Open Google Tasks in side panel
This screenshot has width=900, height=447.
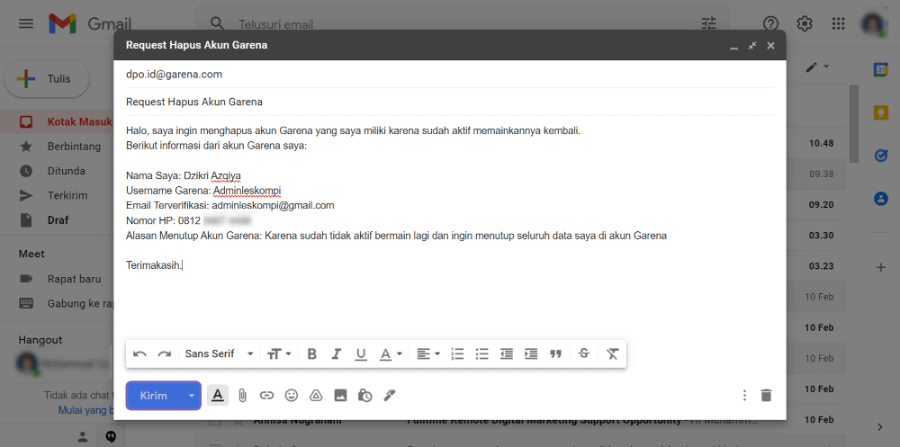[x=880, y=156]
